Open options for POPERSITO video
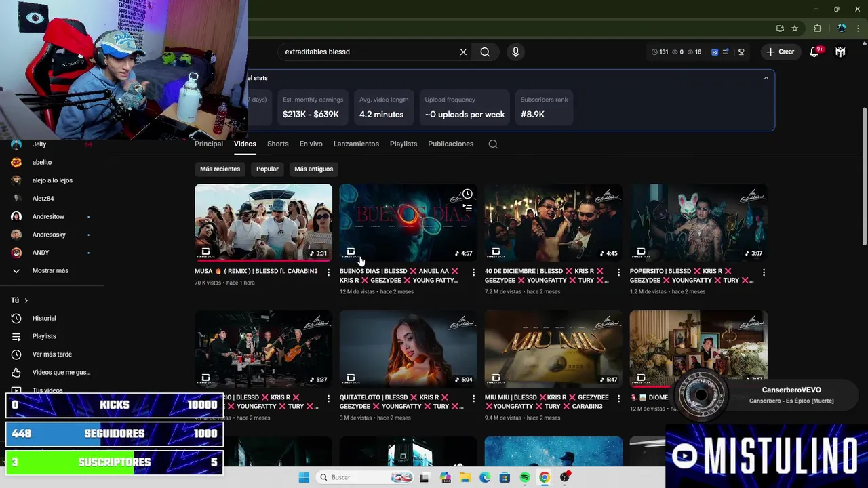The image size is (868, 488). coord(764,272)
